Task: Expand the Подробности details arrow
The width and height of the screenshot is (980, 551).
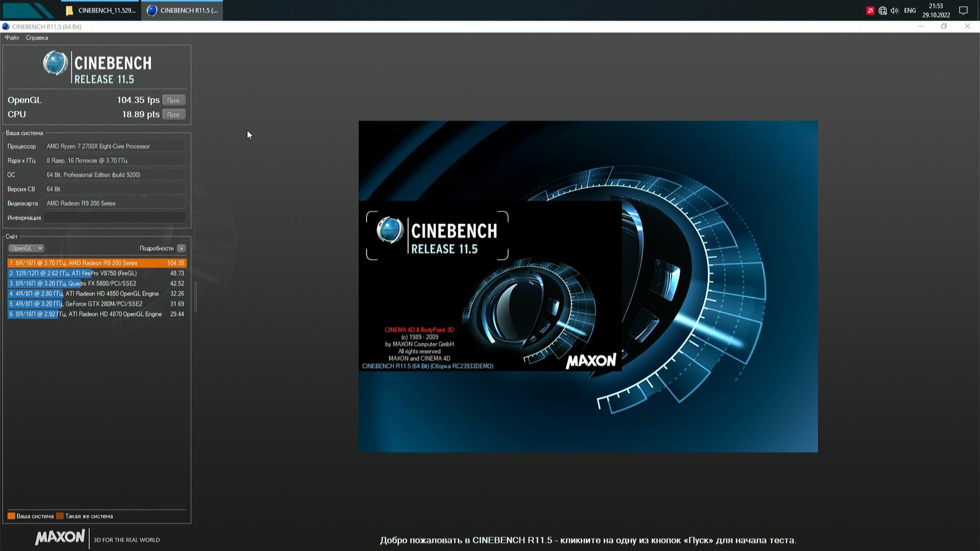Action: 181,248
